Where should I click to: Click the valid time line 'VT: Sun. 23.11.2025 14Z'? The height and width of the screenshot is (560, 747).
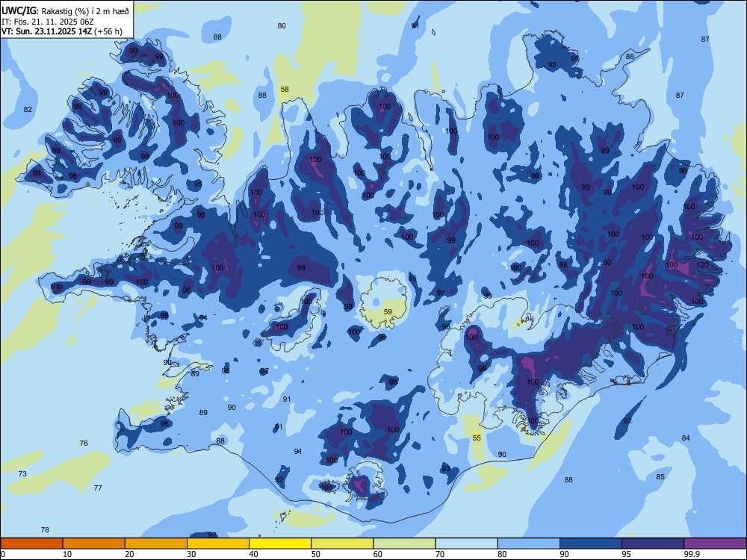tap(46, 31)
